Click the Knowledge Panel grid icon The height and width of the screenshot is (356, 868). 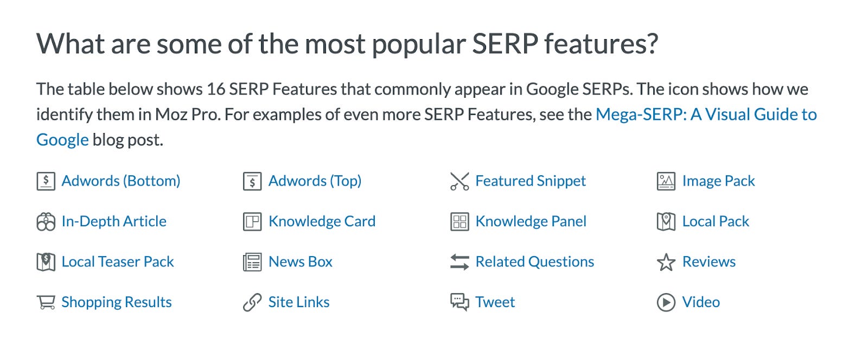459,221
